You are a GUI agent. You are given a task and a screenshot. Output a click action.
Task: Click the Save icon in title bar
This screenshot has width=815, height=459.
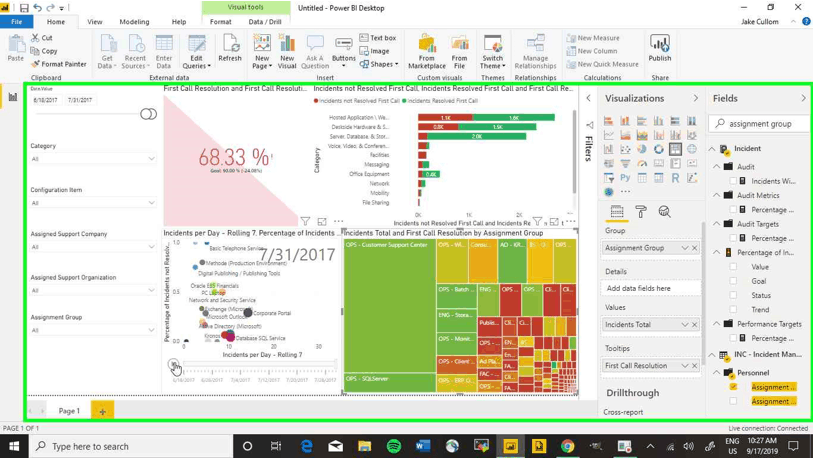coord(24,8)
